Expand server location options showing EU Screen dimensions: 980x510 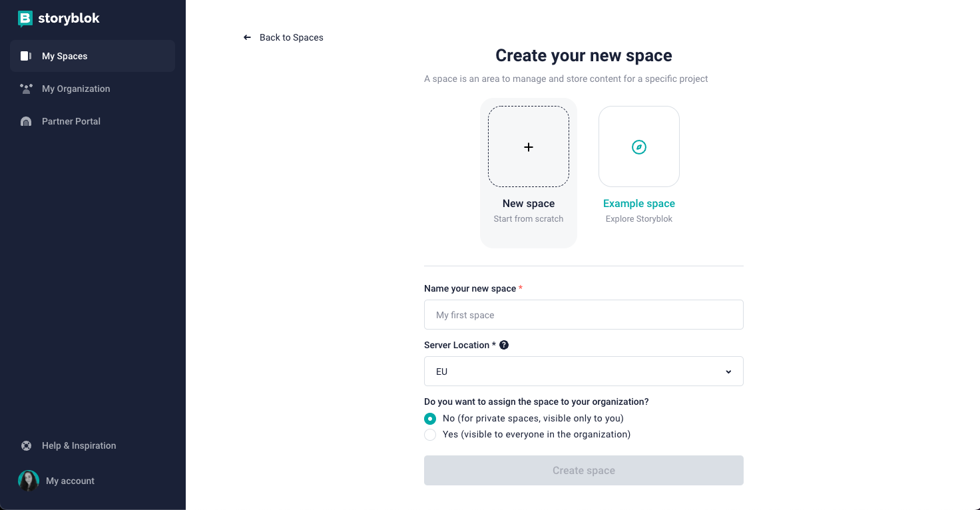tap(583, 371)
